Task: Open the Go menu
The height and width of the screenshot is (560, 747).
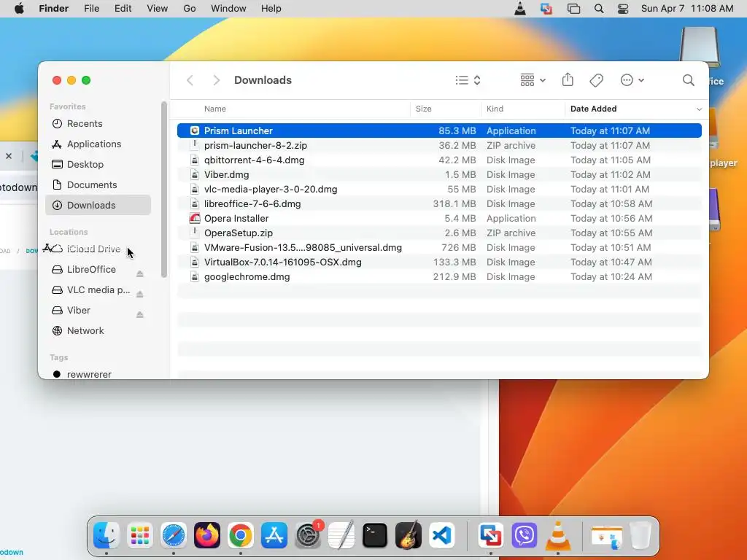Action: [190, 9]
